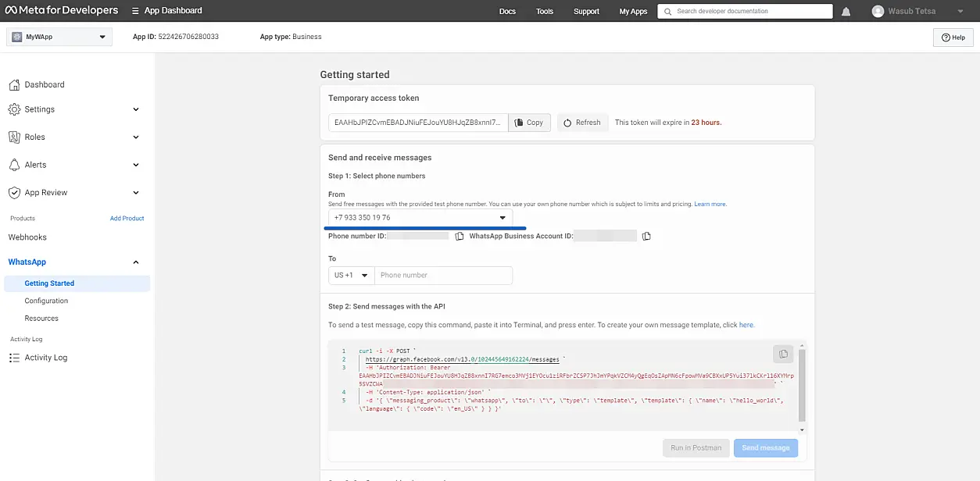The image size is (980, 481).
Task: Collapse the WhatsApp product section
Action: [x=135, y=262]
